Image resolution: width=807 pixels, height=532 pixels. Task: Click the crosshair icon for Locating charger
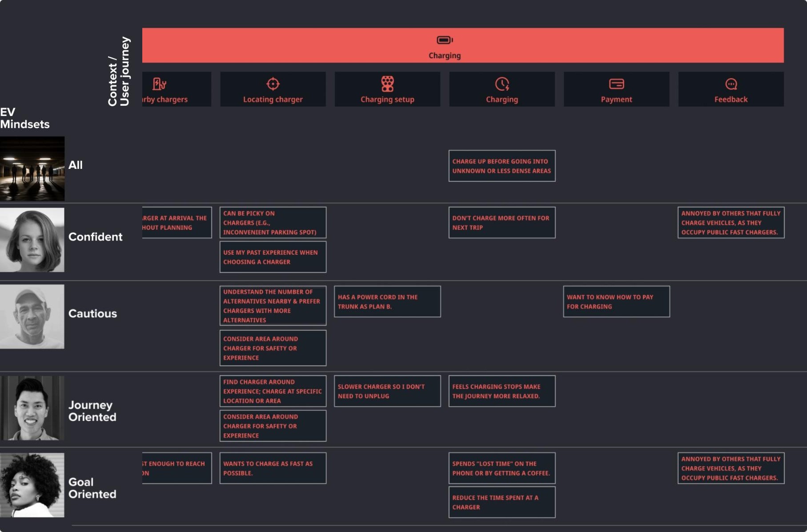[273, 84]
